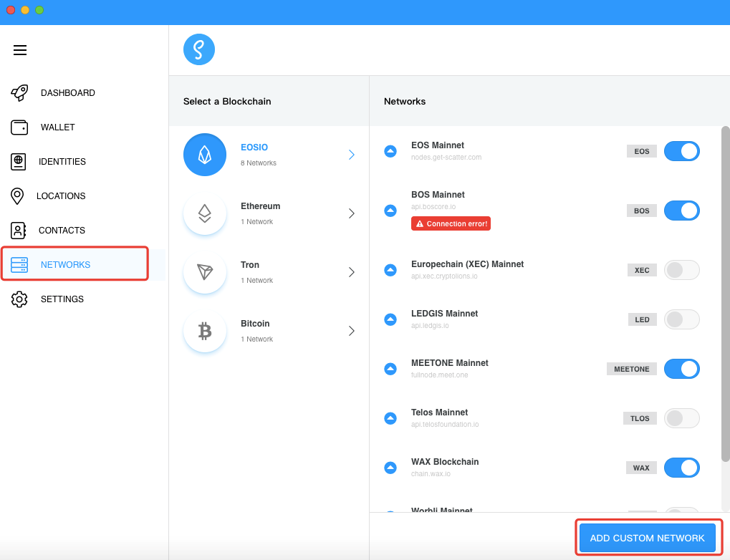Click the Identities passport icon
The height and width of the screenshot is (560, 730).
coord(18,162)
